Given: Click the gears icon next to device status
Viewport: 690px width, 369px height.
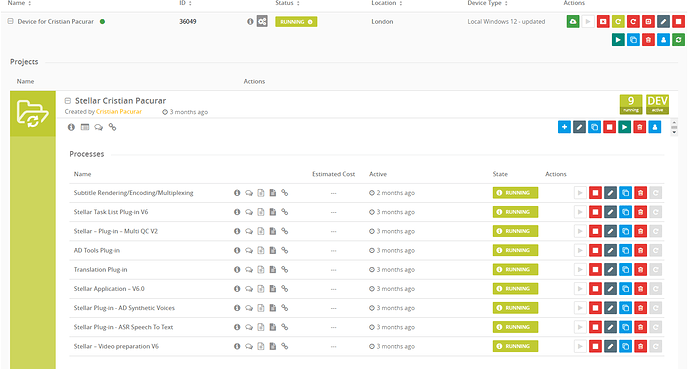Looking at the screenshot, I should point(262,22).
